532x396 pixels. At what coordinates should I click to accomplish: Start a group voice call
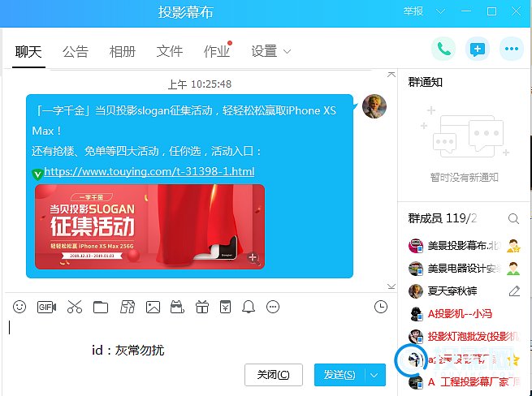(x=443, y=49)
